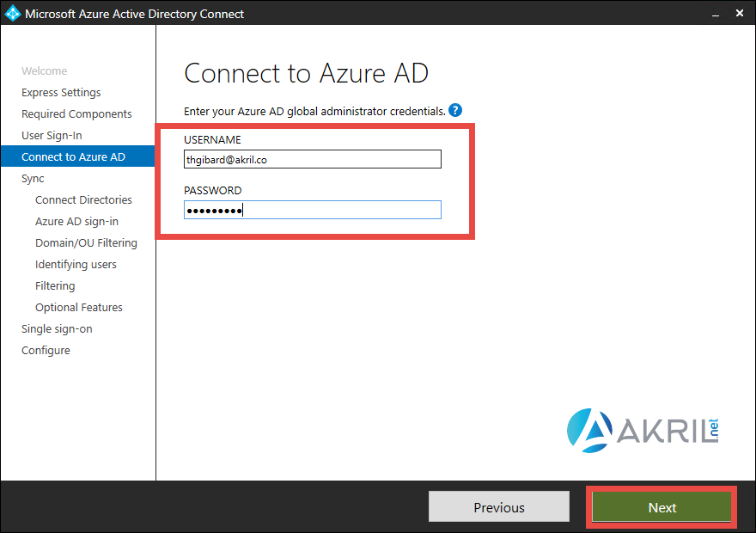This screenshot has height=533, width=756.
Task: Go back with the Previous button
Action: click(x=499, y=507)
